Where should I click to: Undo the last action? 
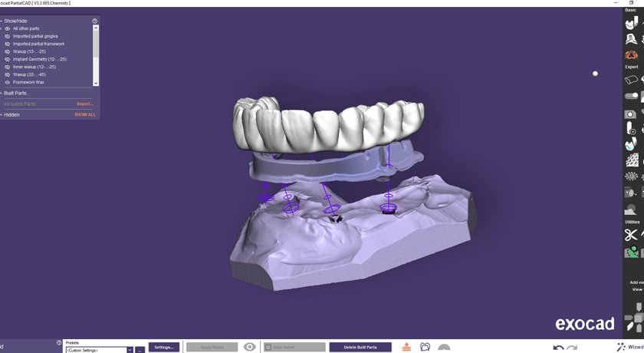[x=558, y=348]
